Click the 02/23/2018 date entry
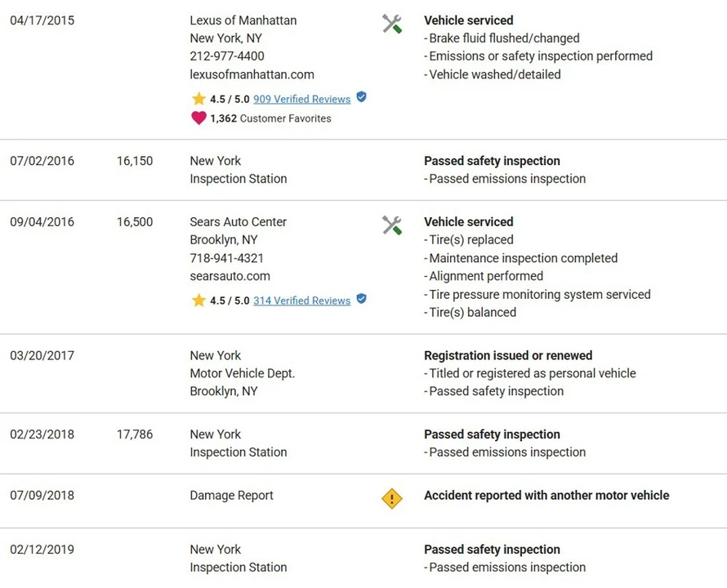The height and width of the screenshot is (588, 727). click(42, 434)
